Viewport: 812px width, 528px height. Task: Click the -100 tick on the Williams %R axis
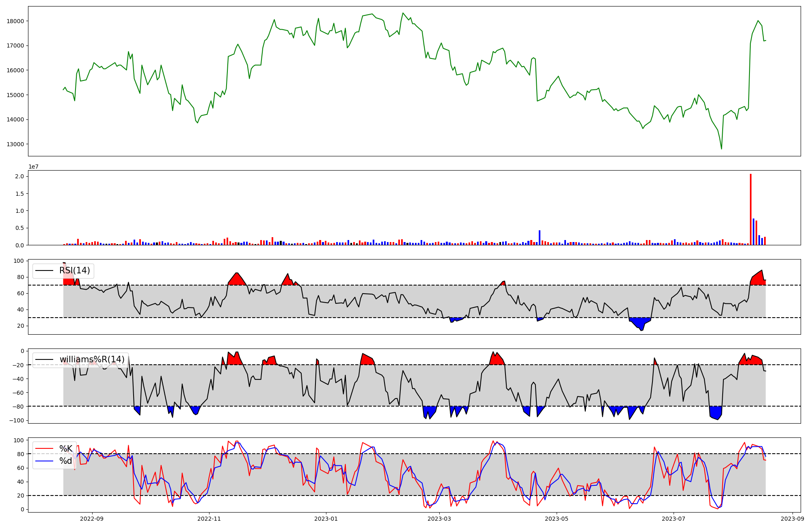16,420
